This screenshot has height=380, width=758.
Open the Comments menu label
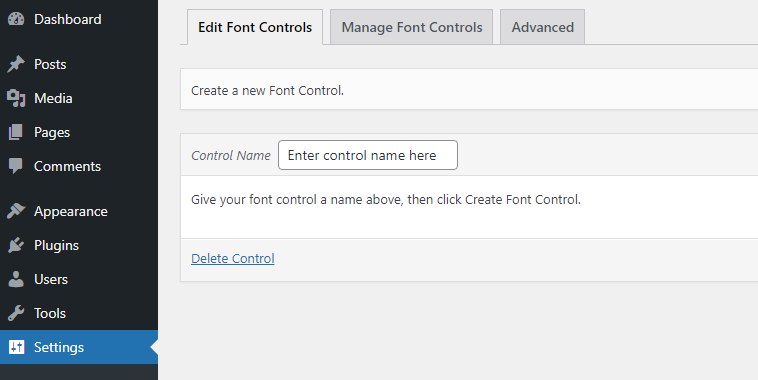(x=67, y=166)
